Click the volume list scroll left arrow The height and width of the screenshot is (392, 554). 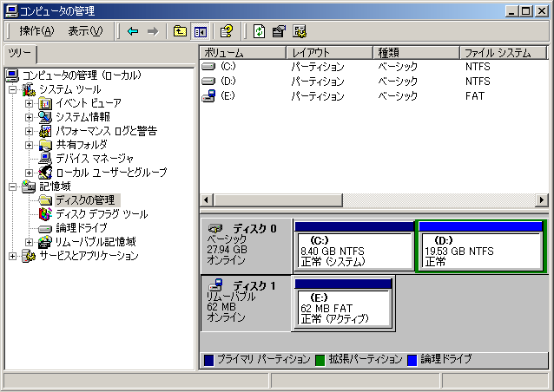[x=206, y=200]
